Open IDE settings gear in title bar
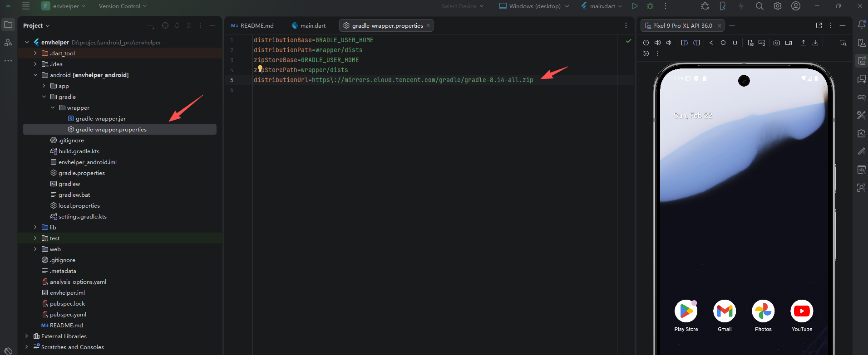The image size is (868, 355). pyautogui.click(x=778, y=6)
